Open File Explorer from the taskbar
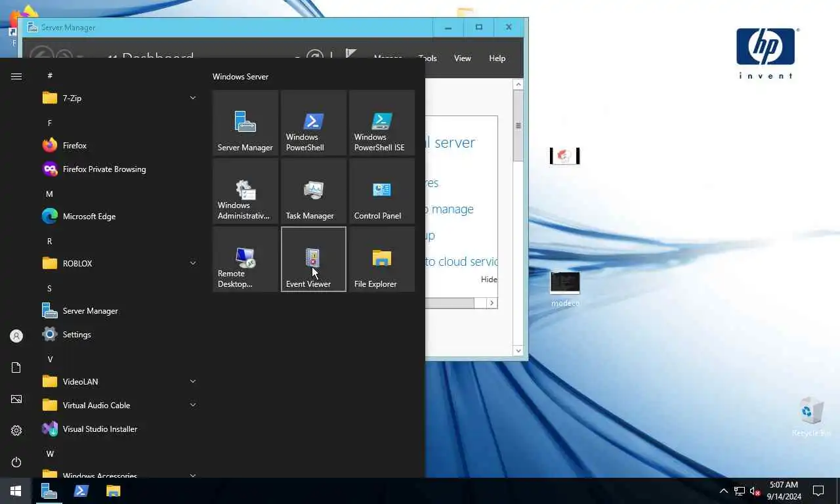This screenshot has width=840, height=504. [x=114, y=491]
